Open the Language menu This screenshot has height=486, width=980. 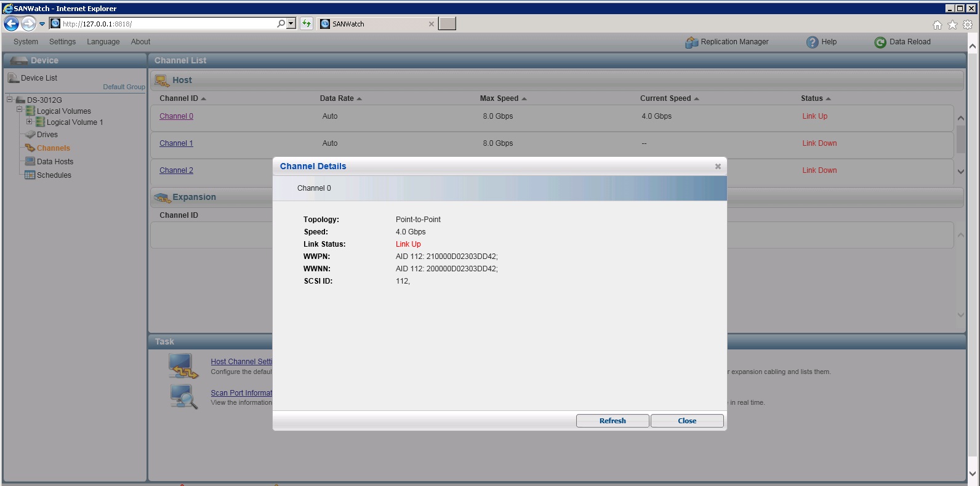click(103, 42)
